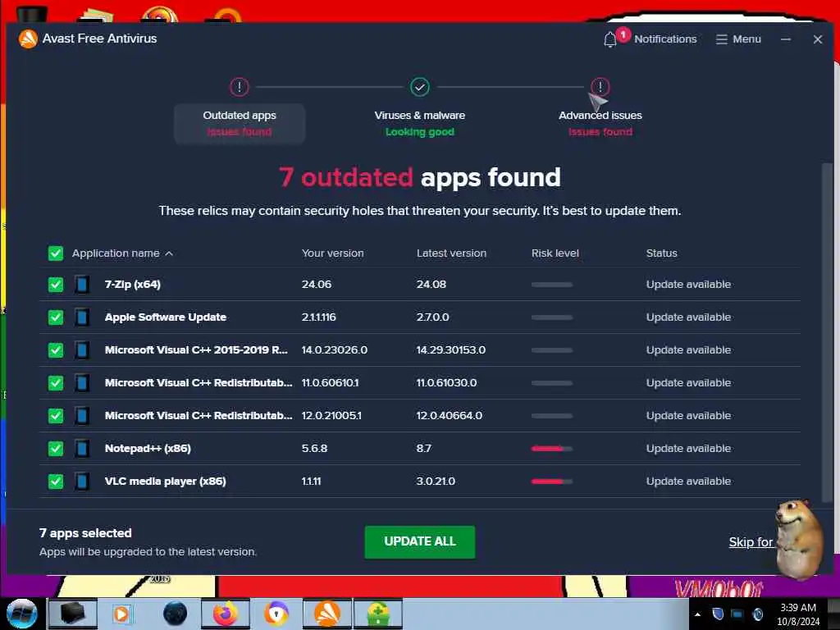Click latest version 3.0.21.0 cell

[x=436, y=481]
